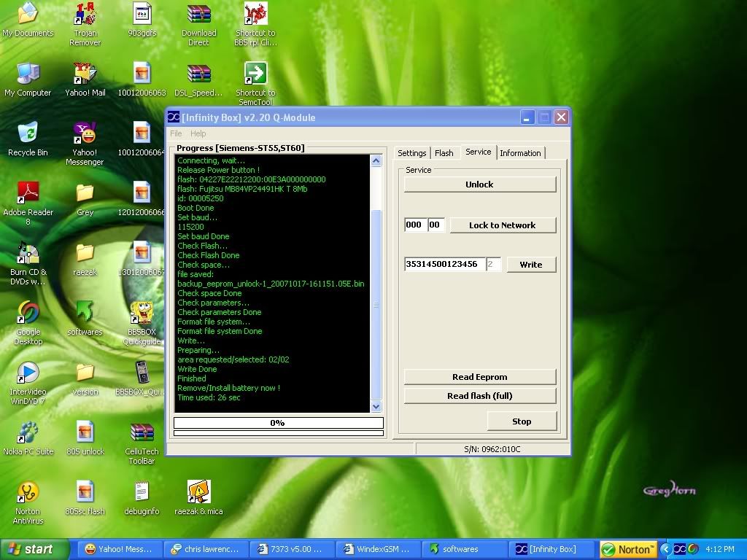Click the Write IMEI button
Image resolution: width=747 pixels, height=560 pixels.
531,264
